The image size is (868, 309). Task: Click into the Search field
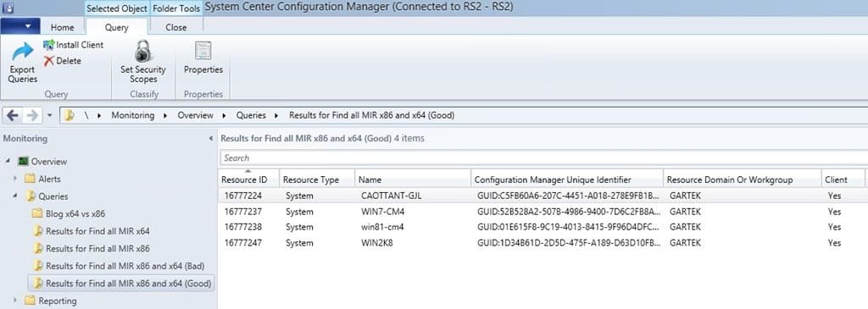point(543,157)
